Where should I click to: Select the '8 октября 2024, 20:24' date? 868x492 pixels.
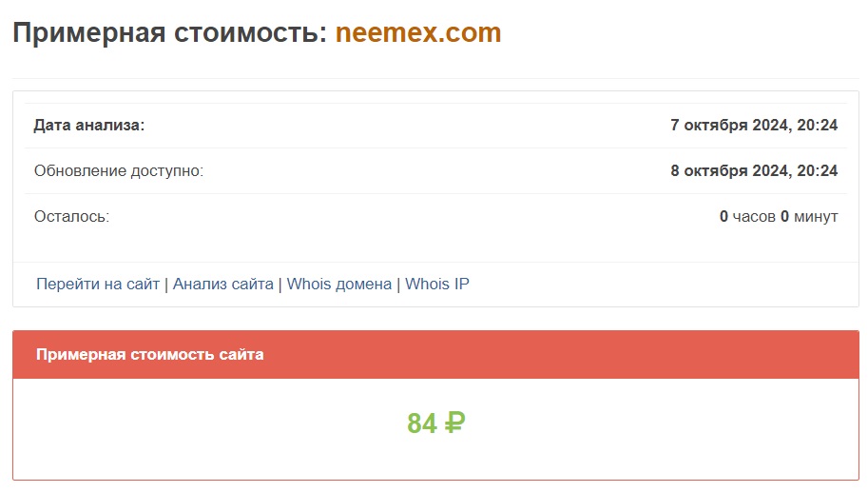click(754, 170)
